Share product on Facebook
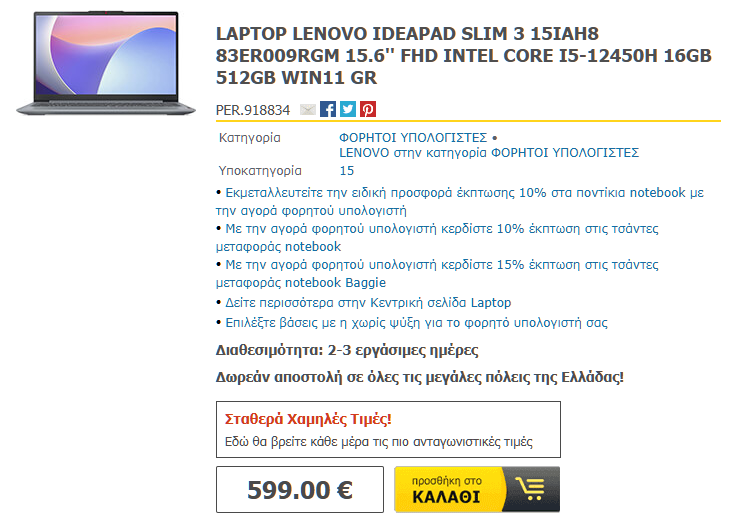 328,109
